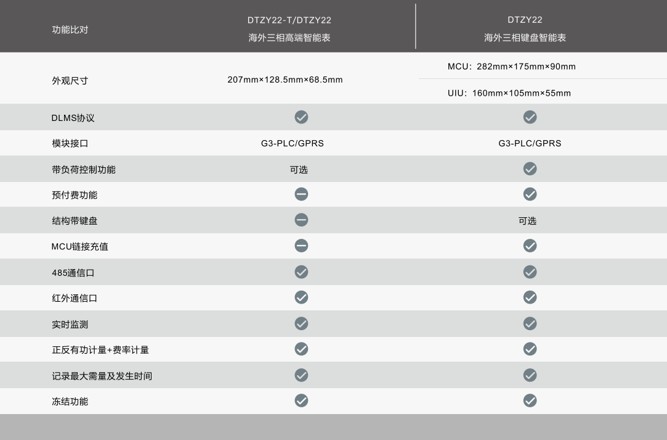The height and width of the screenshot is (440, 667).
Task: Select the 海外三相高端智能表 column header
Action: pyautogui.click(x=289, y=38)
